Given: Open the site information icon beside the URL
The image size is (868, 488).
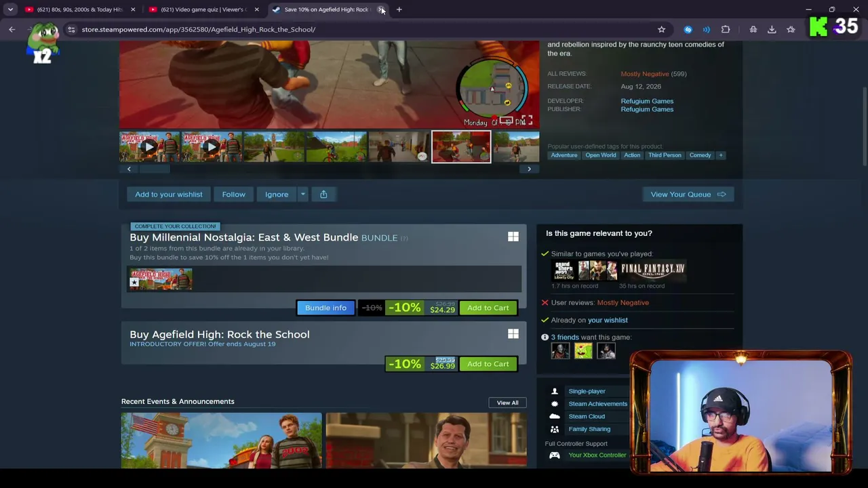Looking at the screenshot, I should click(x=71, y=29).
